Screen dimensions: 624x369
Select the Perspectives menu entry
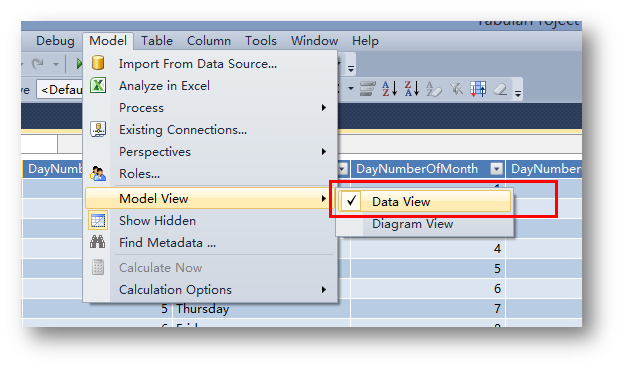(x=211, y=152)
